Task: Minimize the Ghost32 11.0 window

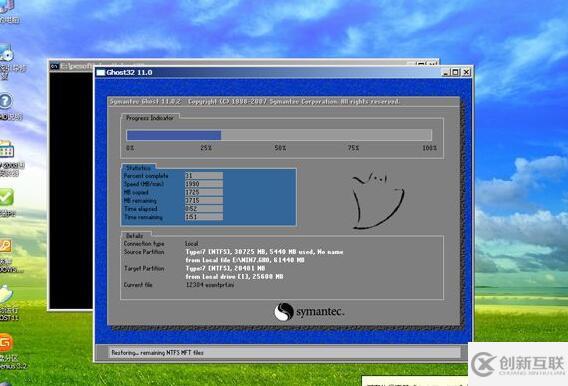Action: click(446, 72)
